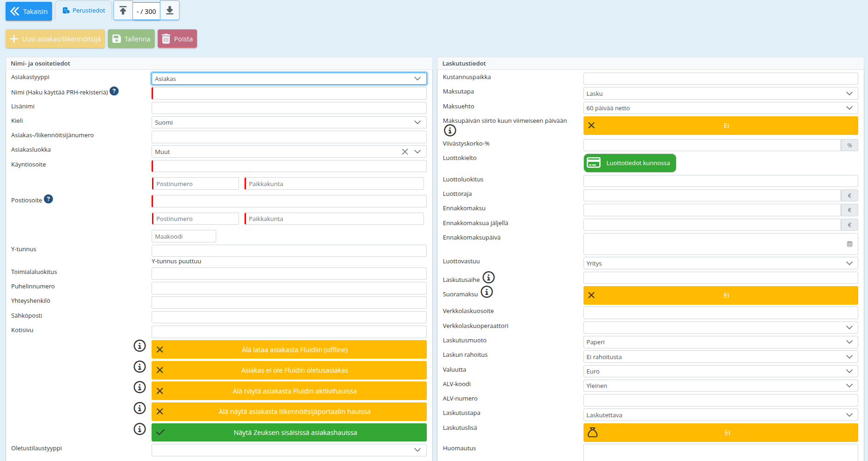
Task: Click the download arrow icon in top toolbar
Action: click(170, 11)
